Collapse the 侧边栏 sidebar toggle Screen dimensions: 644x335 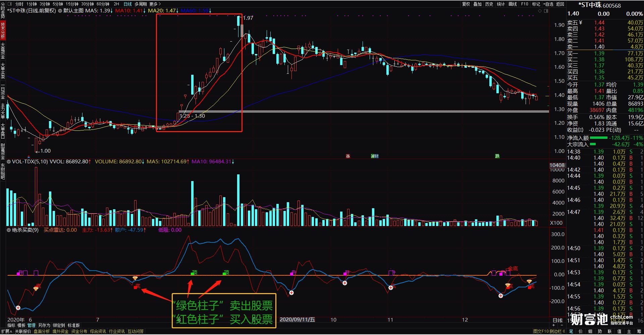(x=557, y=331)
